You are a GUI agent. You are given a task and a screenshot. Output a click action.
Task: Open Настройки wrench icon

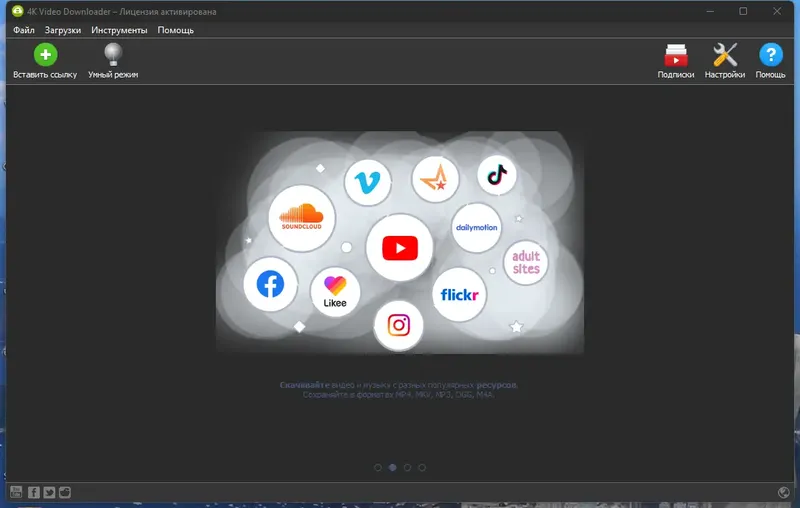[724, 61]
